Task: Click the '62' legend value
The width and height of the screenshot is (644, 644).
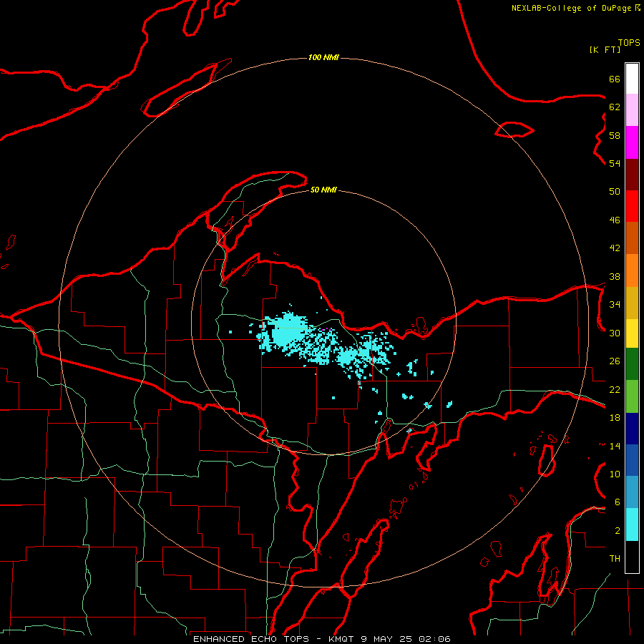Action: pos(615,107)
